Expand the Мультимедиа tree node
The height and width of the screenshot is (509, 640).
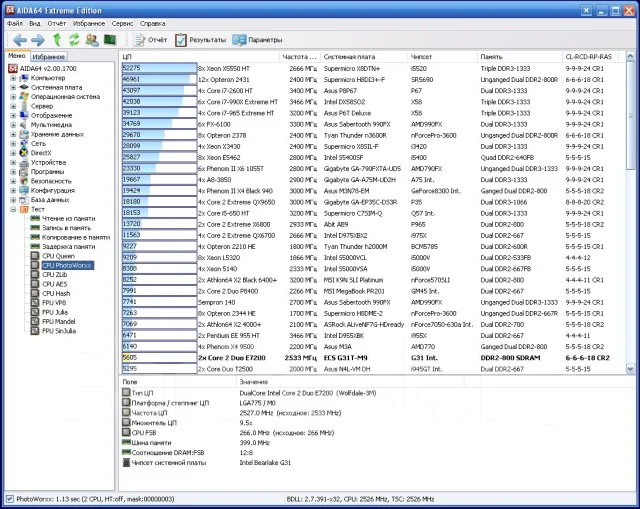point(13,125)
